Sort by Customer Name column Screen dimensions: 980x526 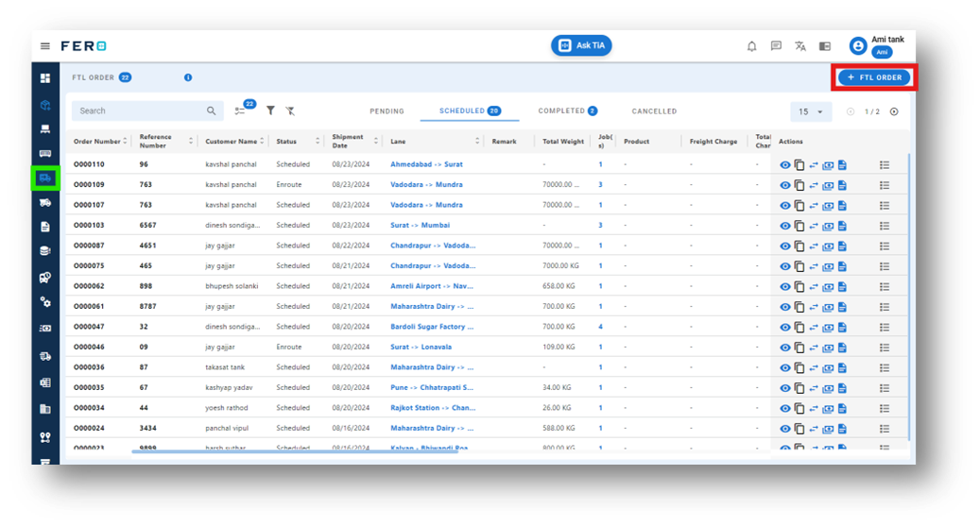click(x=262, y=142)
